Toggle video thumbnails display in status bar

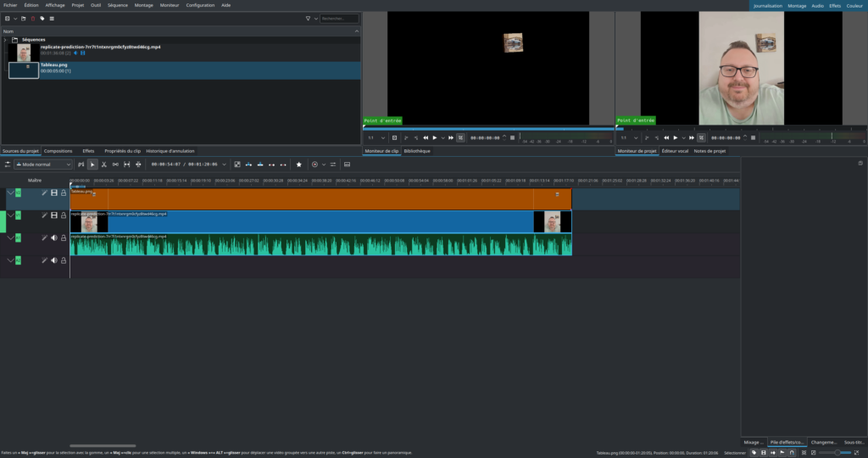pos(764,452)
